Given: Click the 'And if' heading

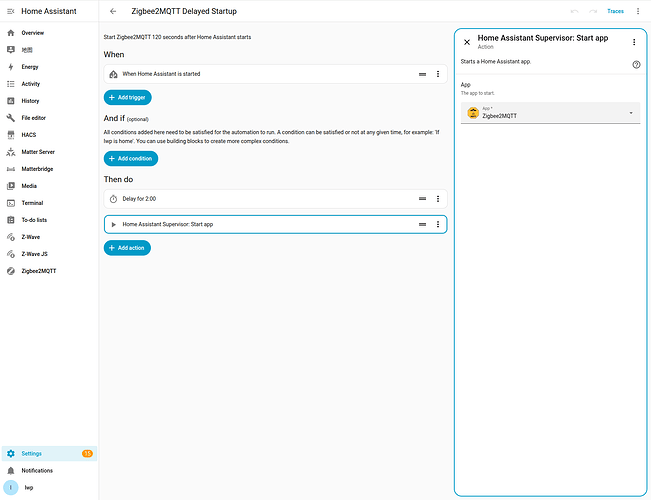Looking at the screenshot, I should [x=114, y=118].
